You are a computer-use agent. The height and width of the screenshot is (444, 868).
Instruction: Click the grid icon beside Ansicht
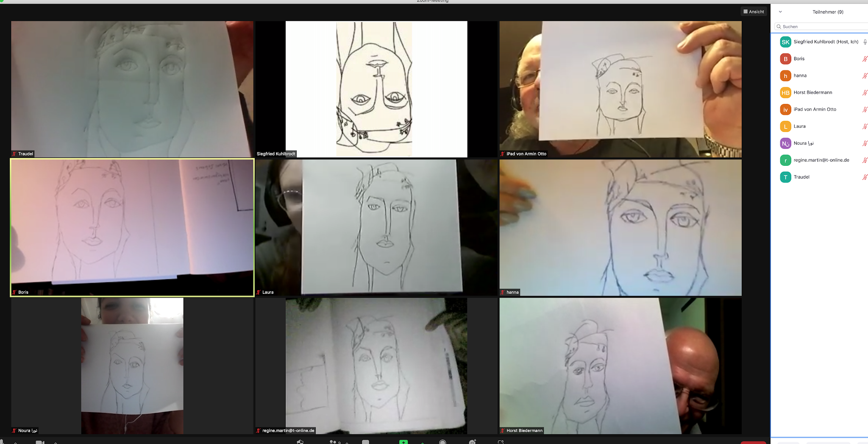pyautogui.click(x=746, y=11)
